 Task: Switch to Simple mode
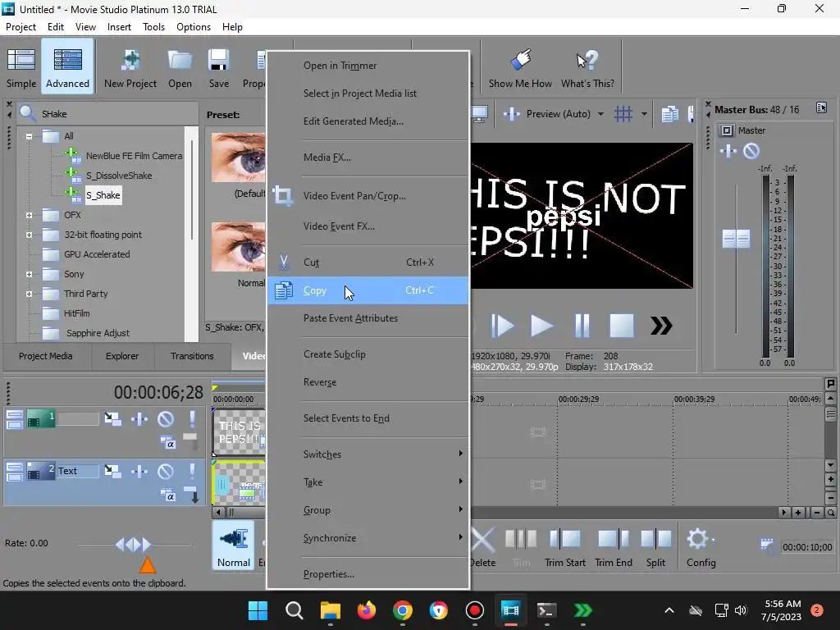(21, 67)
